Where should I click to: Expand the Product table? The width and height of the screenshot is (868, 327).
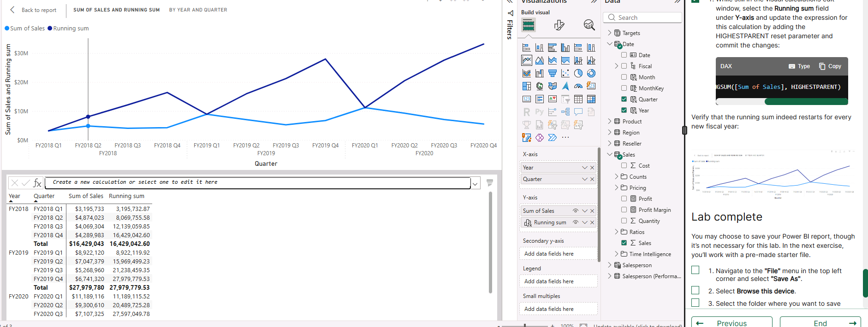[610, 121]
